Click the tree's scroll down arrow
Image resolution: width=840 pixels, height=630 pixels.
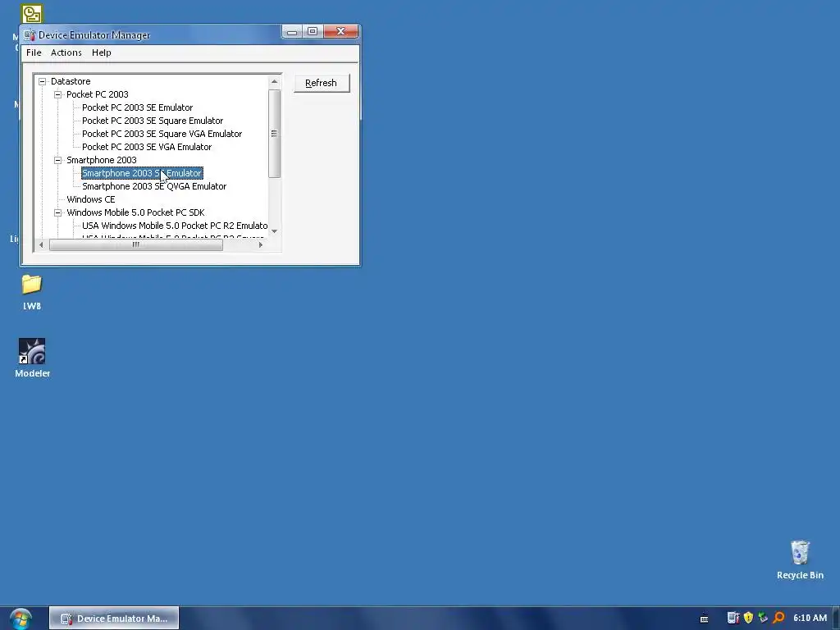coord(274,231)
